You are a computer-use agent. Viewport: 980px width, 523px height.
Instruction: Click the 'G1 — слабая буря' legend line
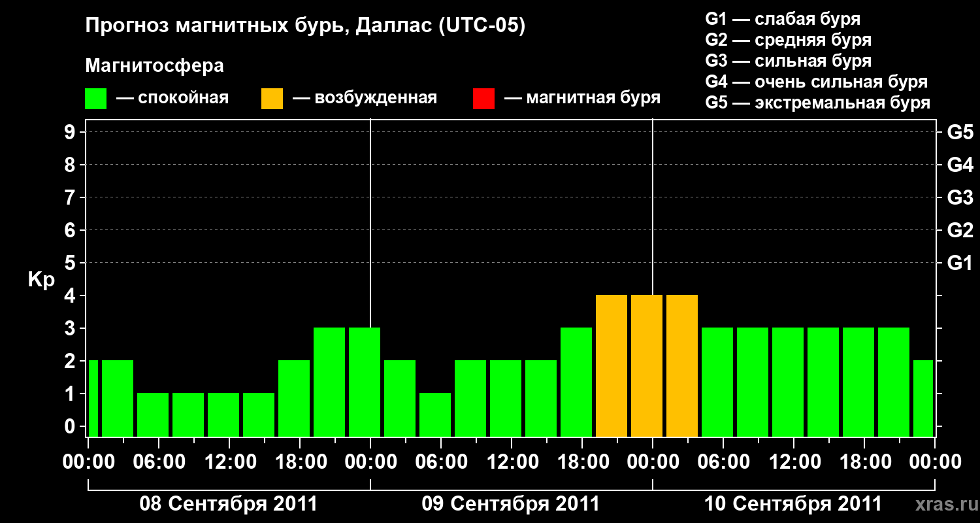[x=783, y=19]
